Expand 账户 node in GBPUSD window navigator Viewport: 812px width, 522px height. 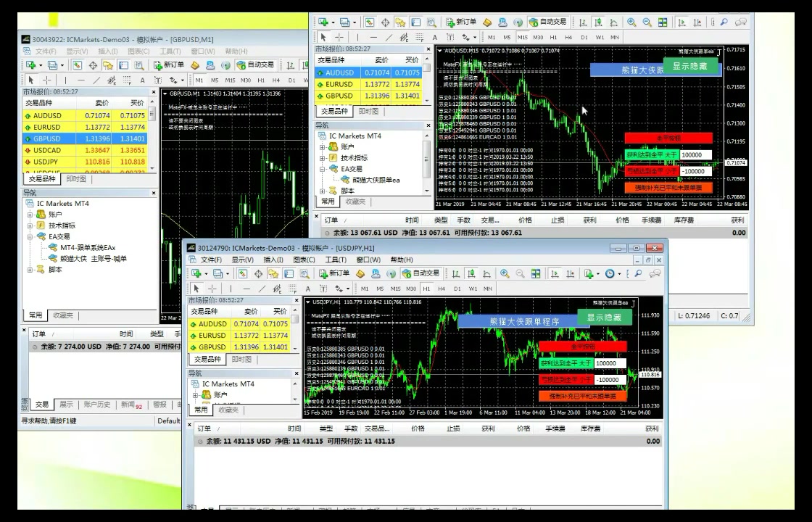click(30, 215)
